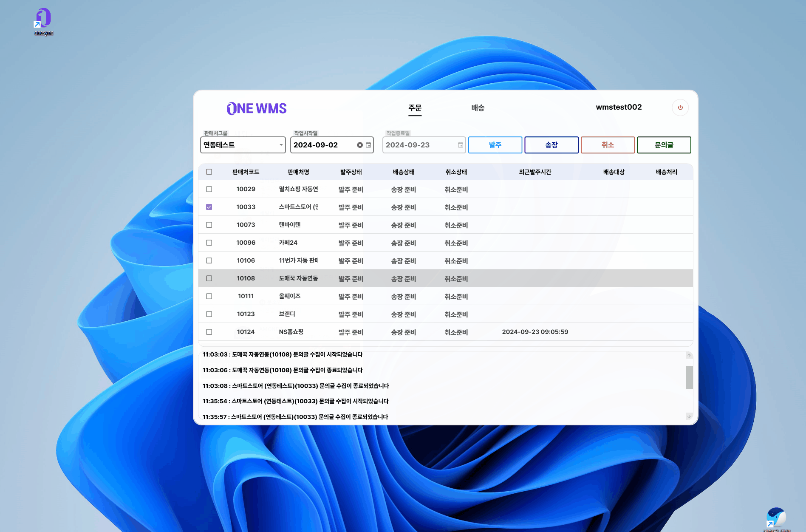
Task: Click the 발주상태 column header
Action: pos(351,172)
